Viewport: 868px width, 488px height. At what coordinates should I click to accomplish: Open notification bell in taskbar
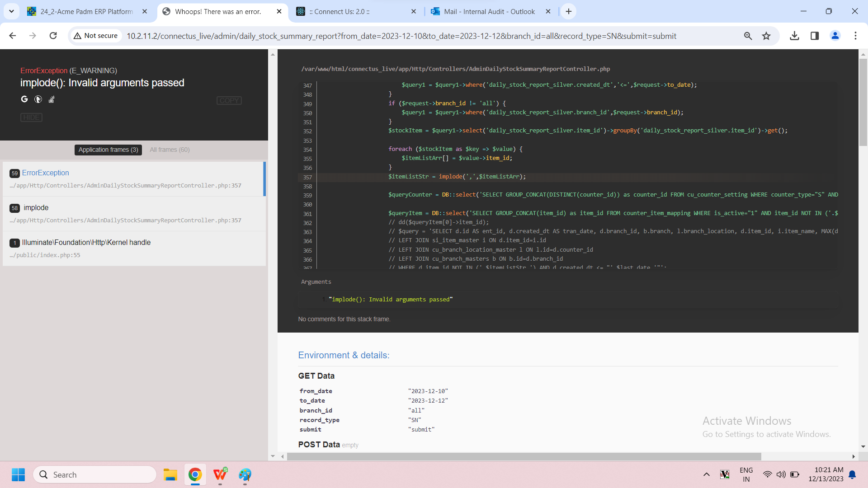(852, 474)
